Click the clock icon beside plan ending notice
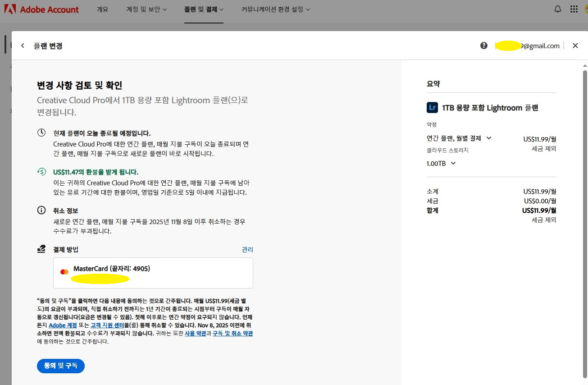Viewport: 588px width, 385px height. pyautogui.click(x=41, y=133)
